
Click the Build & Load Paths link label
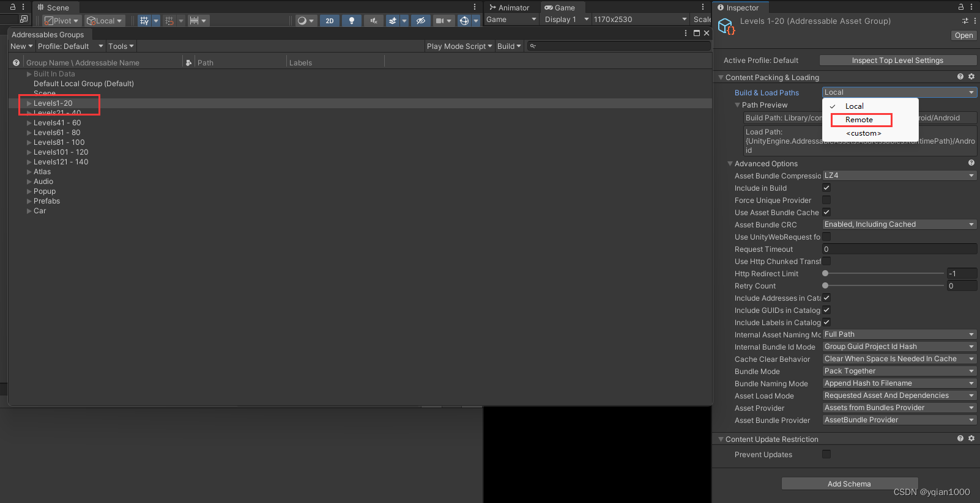pyautogui.click(x=767, y=93)
